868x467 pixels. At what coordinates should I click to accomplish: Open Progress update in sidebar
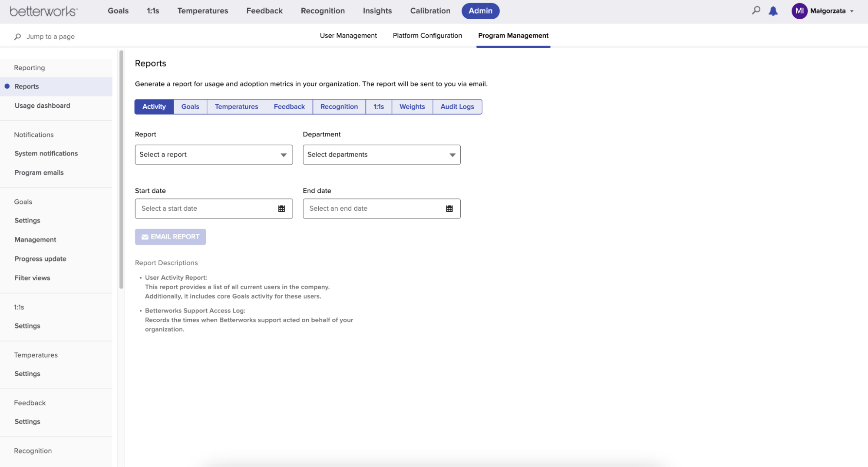pyautogui.click(x=40, y=259)
